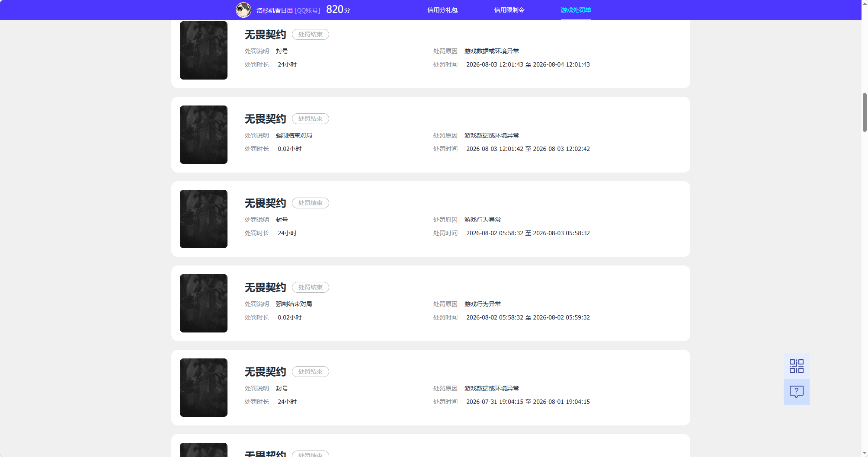
Task: Select the 游戏处罚单 tab
Action: [576, 10]
